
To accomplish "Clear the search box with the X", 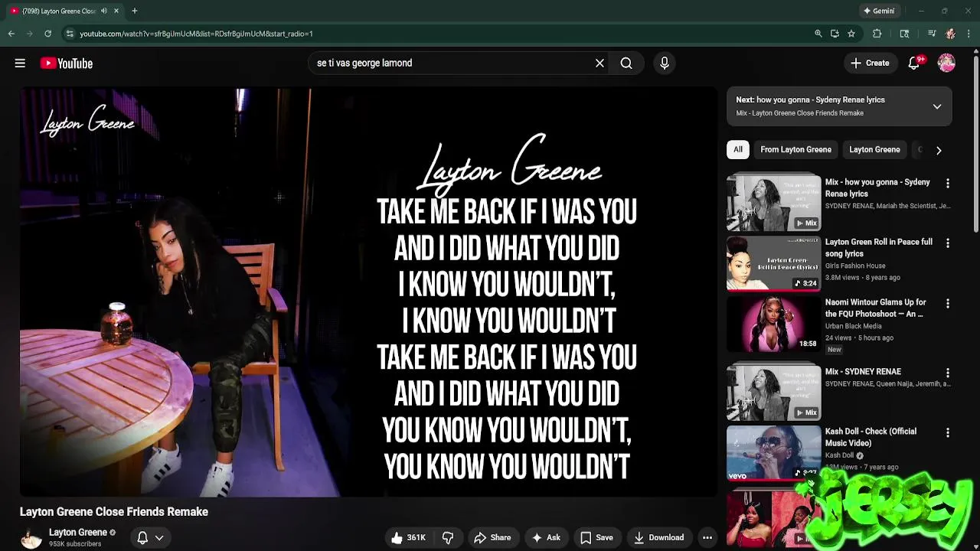I will click(599, 64).
